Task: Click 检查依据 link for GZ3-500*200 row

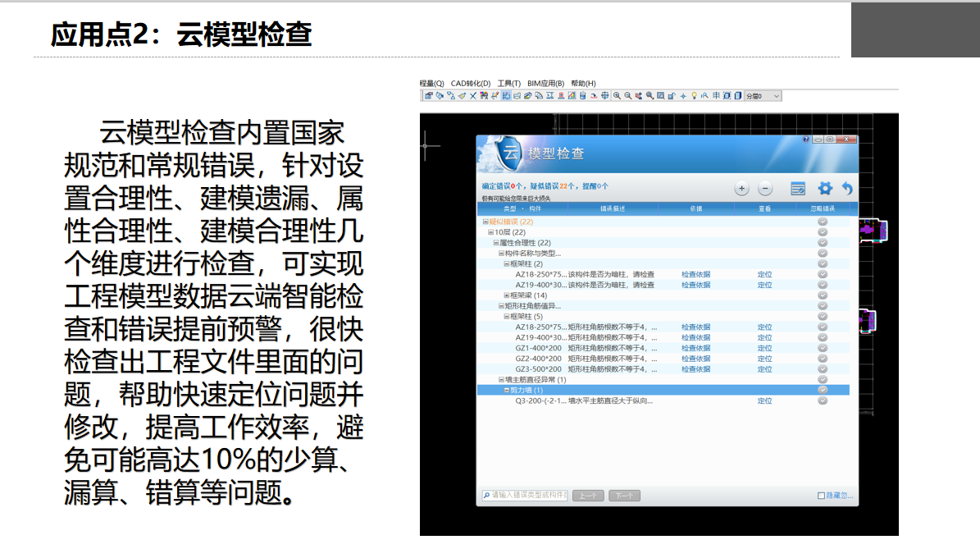Action: [x=695, y=369]
